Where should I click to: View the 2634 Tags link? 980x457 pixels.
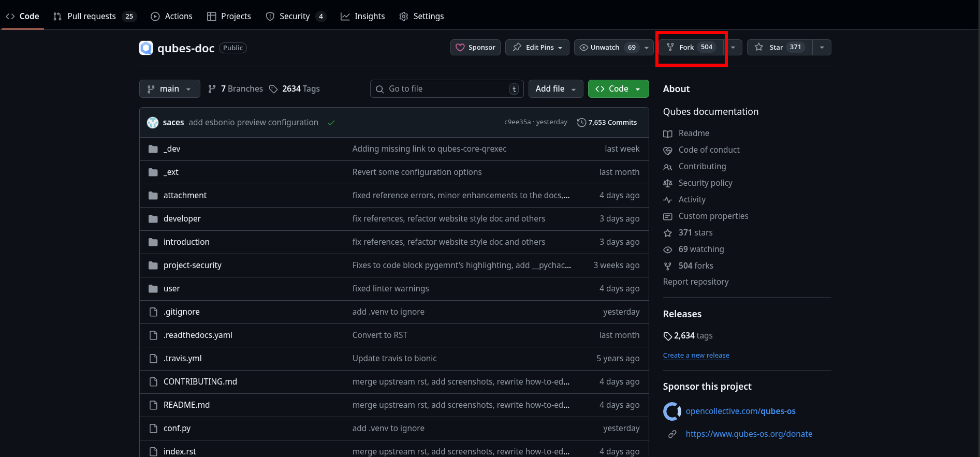click(295, 89)
